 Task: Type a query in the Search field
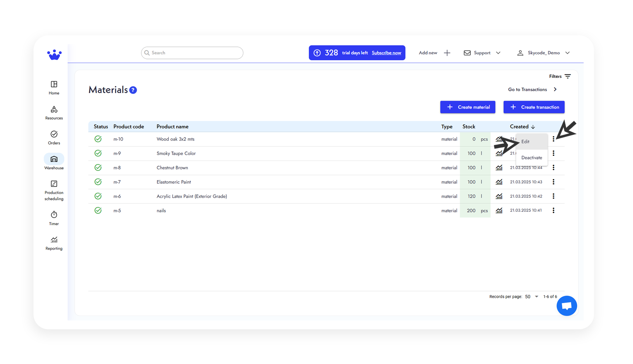pos(192,53)
